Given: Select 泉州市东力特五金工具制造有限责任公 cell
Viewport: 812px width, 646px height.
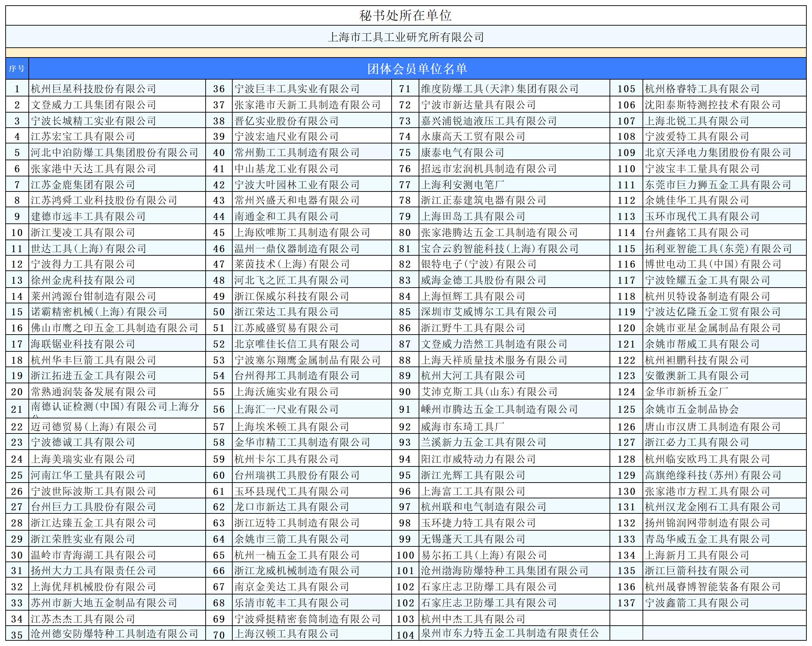Looking at the screenshot, I should pyautogui.click(x=514, y=634).
